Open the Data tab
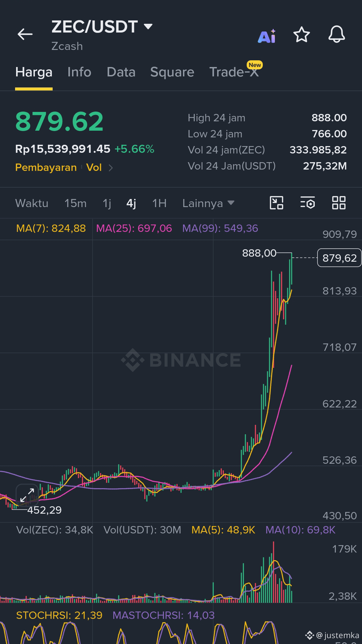The height and width of the screenshot is (644, 362). pos(121,72)
